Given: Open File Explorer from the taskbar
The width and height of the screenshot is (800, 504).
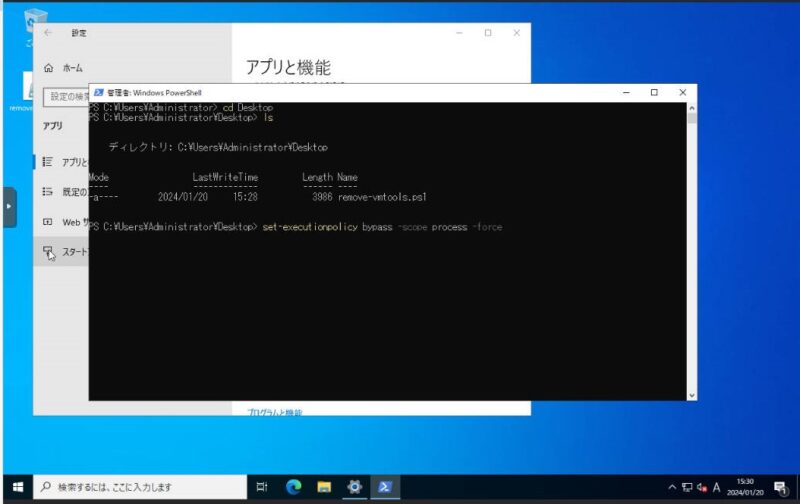Looking at the screenshot, I should (x=324, y=487).
